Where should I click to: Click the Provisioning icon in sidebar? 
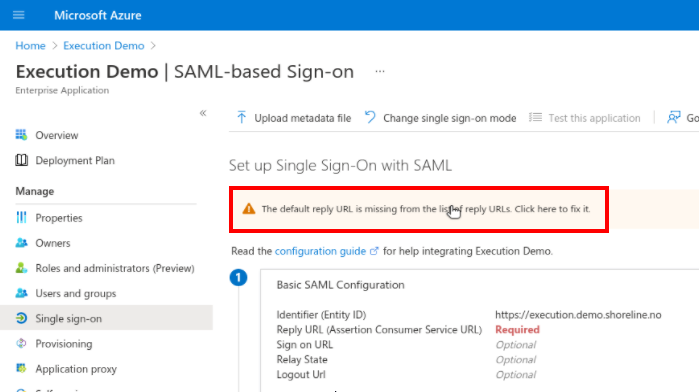21,343
